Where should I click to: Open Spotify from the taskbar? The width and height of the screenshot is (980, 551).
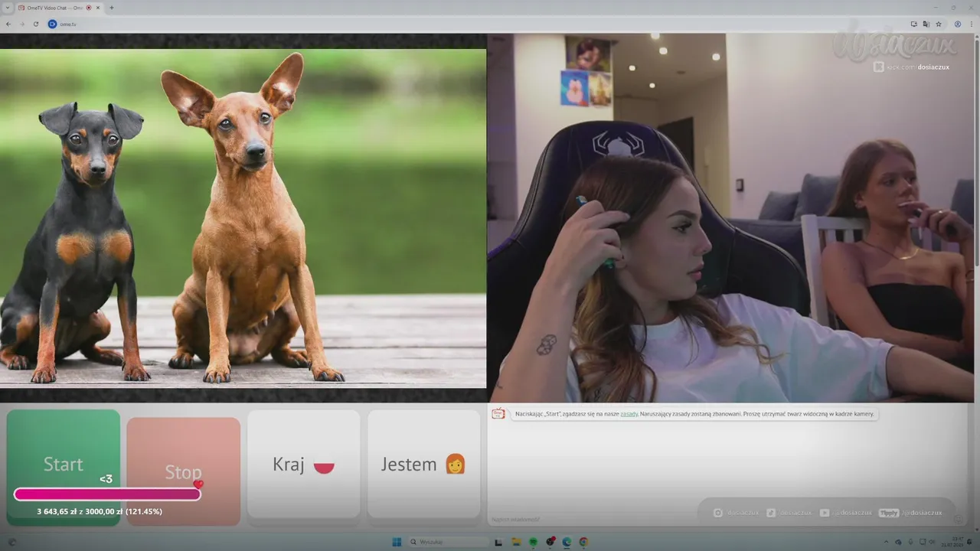click(533, 542)
